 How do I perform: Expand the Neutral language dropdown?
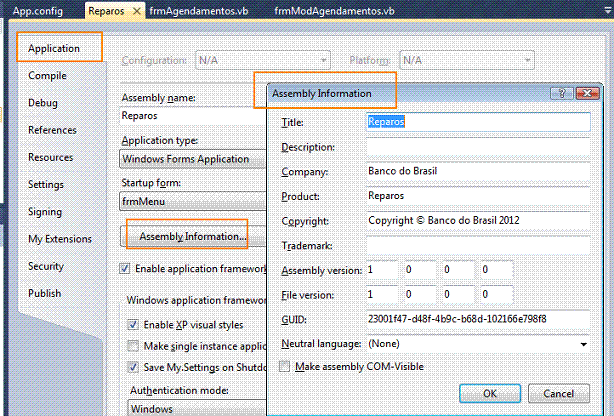tap(583, 344)
